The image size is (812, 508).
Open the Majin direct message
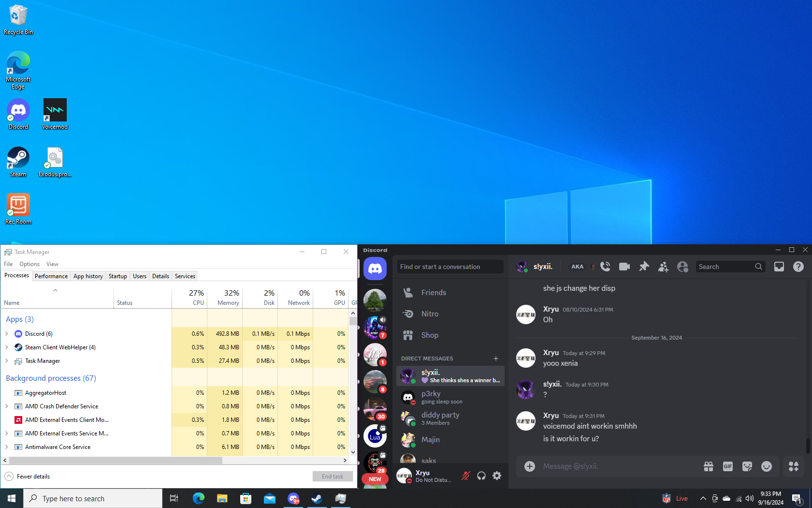click(450, 440)
